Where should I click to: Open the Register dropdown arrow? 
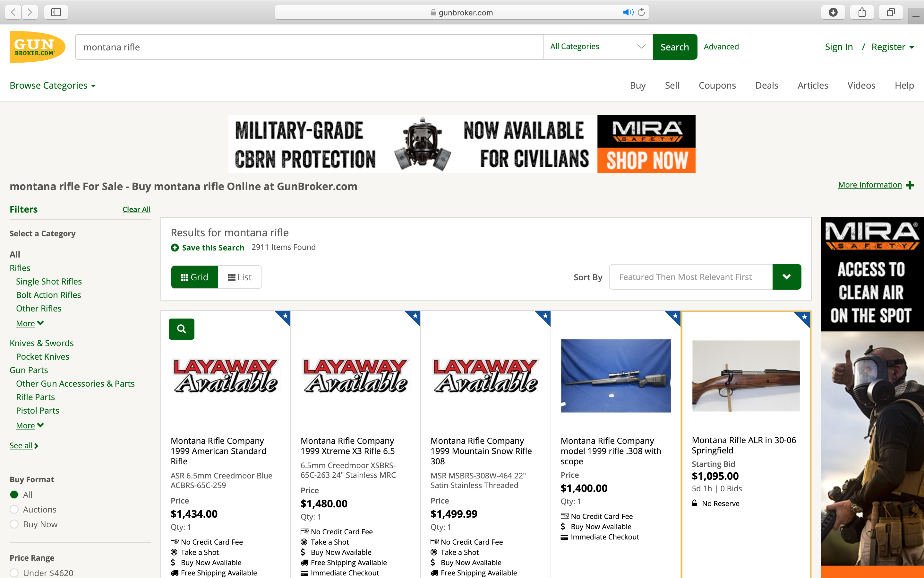(x=912, y=48)
